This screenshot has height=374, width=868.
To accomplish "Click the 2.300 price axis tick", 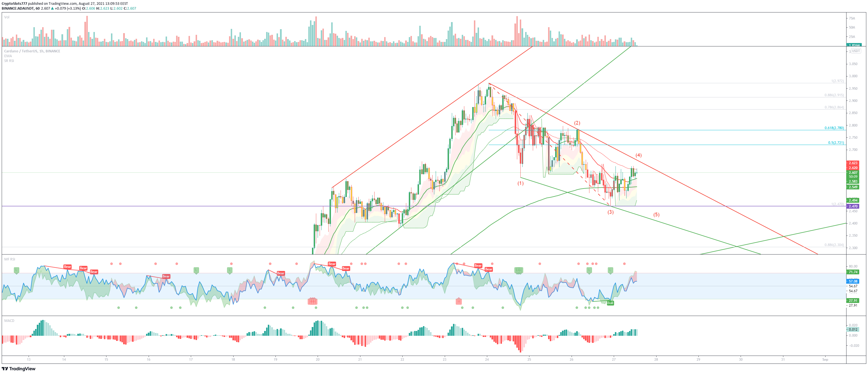I will (x=853, y=248).
